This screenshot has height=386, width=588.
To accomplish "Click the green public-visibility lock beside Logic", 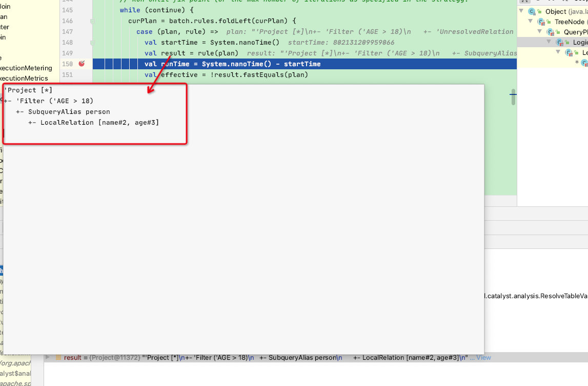I will [x=567, y=43].
